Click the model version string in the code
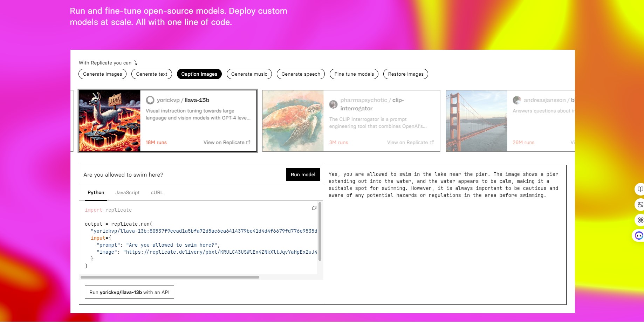This screenshot has width=644, height=322. [204, 231]
